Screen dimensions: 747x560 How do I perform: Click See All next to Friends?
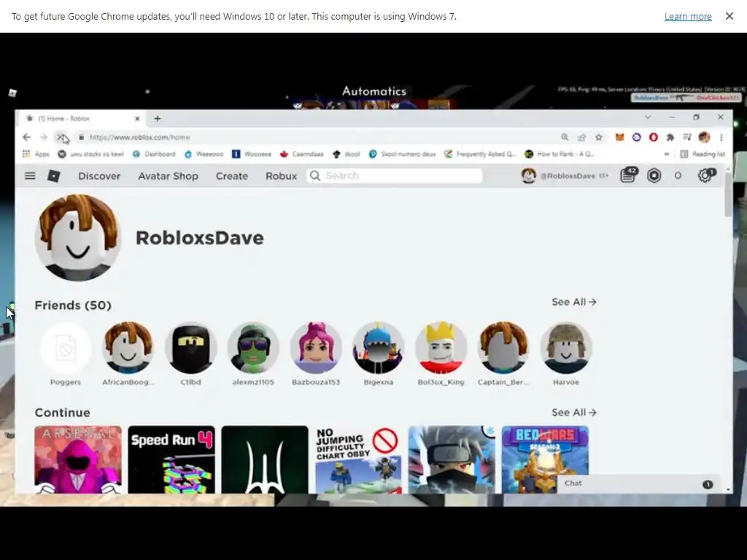(x=573, y=302)
